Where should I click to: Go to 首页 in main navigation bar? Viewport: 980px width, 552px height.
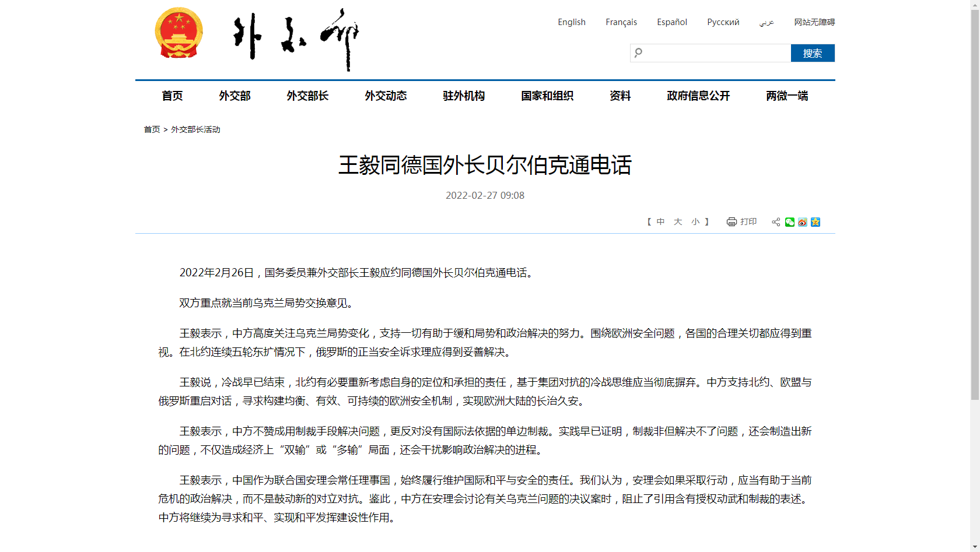tap(172, 96)
